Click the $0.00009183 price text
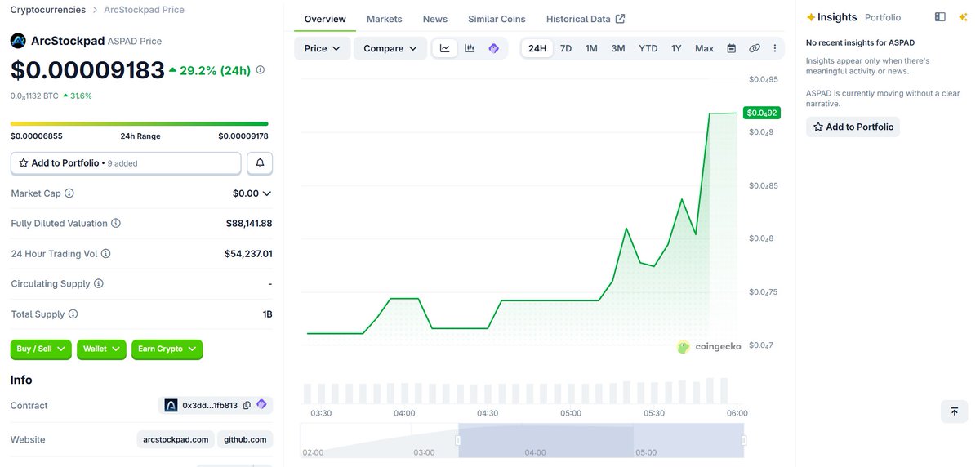 pos(87,71)
